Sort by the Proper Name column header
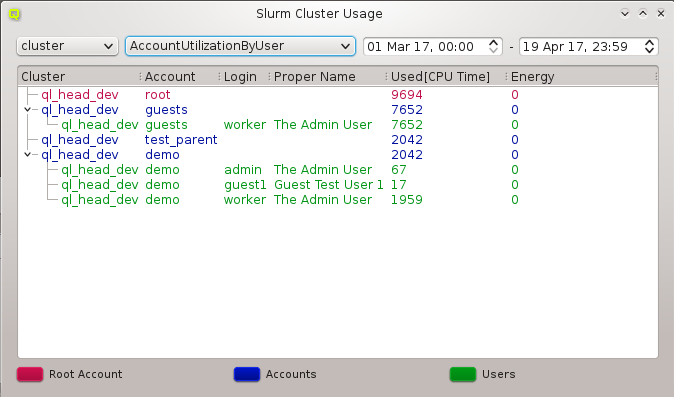 coord(328,76)
